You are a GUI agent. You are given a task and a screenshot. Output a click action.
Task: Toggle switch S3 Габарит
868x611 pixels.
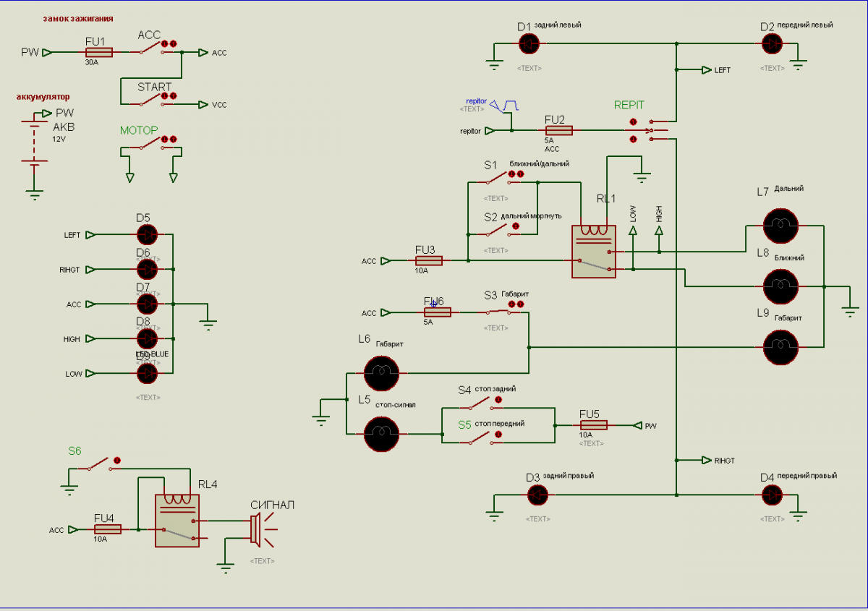[x=499, y=311]
